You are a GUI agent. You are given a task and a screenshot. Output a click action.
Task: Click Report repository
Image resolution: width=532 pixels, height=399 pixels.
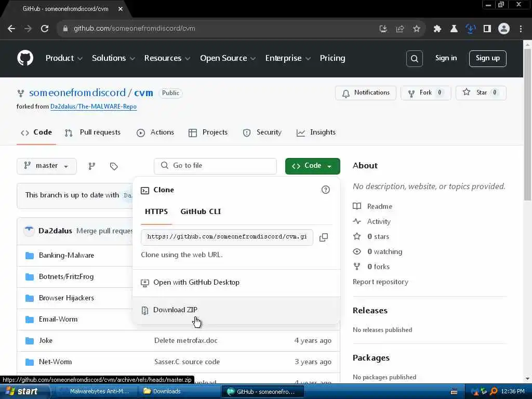coord(380,282)
